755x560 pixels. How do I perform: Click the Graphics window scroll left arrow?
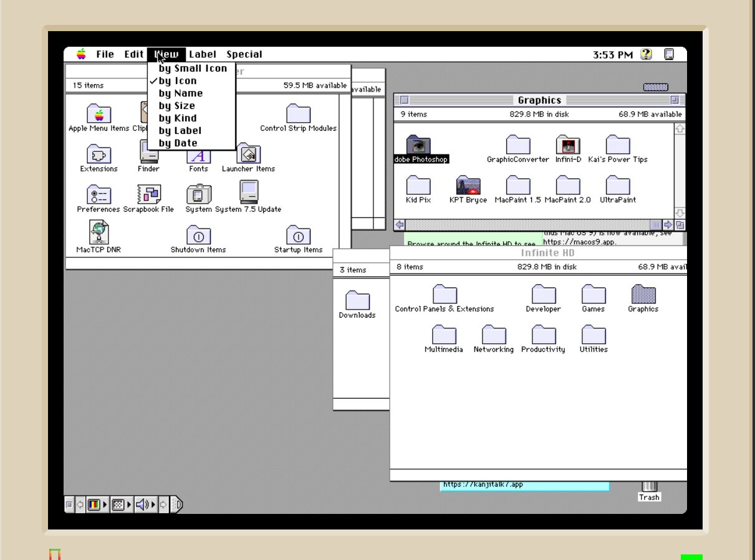400,225
